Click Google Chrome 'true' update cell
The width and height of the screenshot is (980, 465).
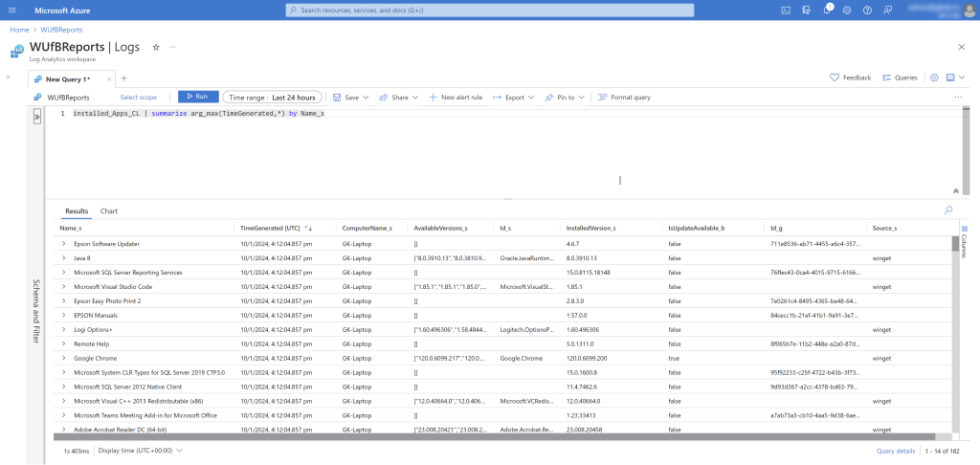(x=674, y=358)
